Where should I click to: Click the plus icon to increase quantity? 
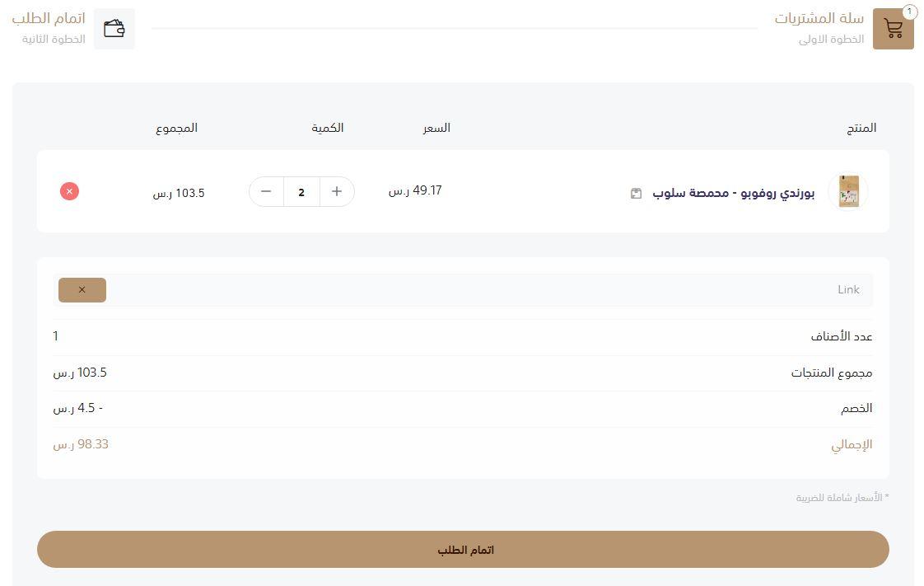337,191
